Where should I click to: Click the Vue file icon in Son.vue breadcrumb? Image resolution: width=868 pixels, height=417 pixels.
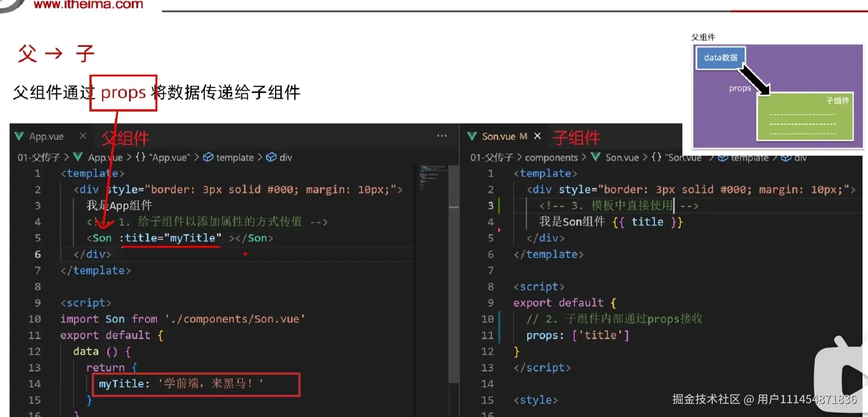tap(595, 157)
